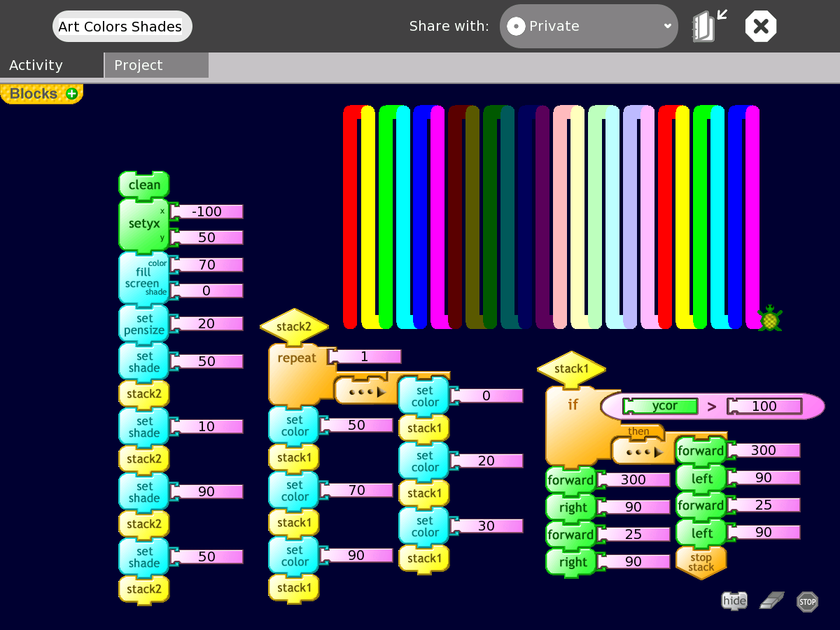
Task: Click the green clean block
Action: [x=144, y=185]
